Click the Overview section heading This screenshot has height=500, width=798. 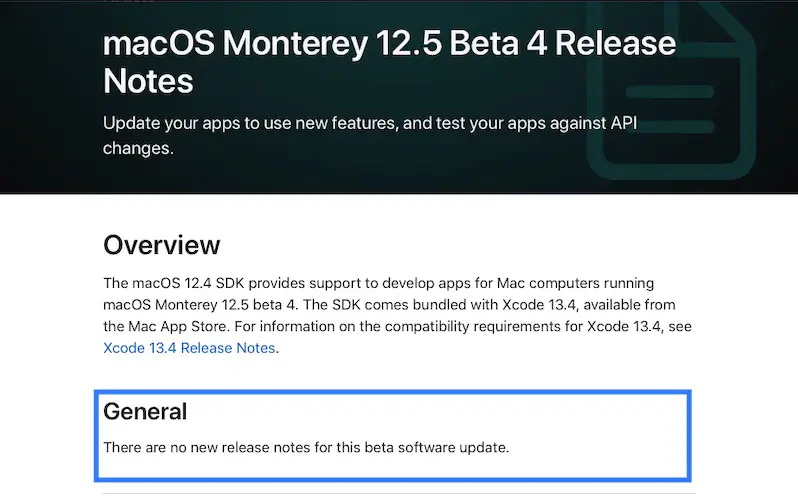click(161, 245)
